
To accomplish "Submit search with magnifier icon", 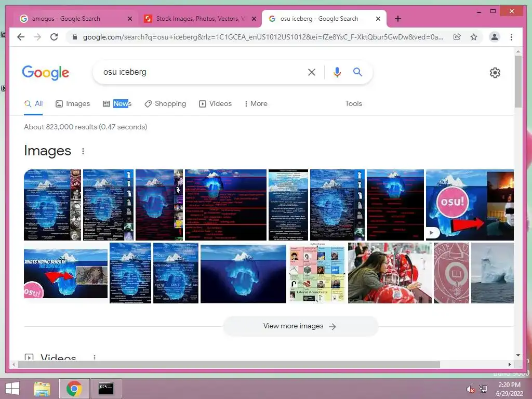I will tap(357, 72).
